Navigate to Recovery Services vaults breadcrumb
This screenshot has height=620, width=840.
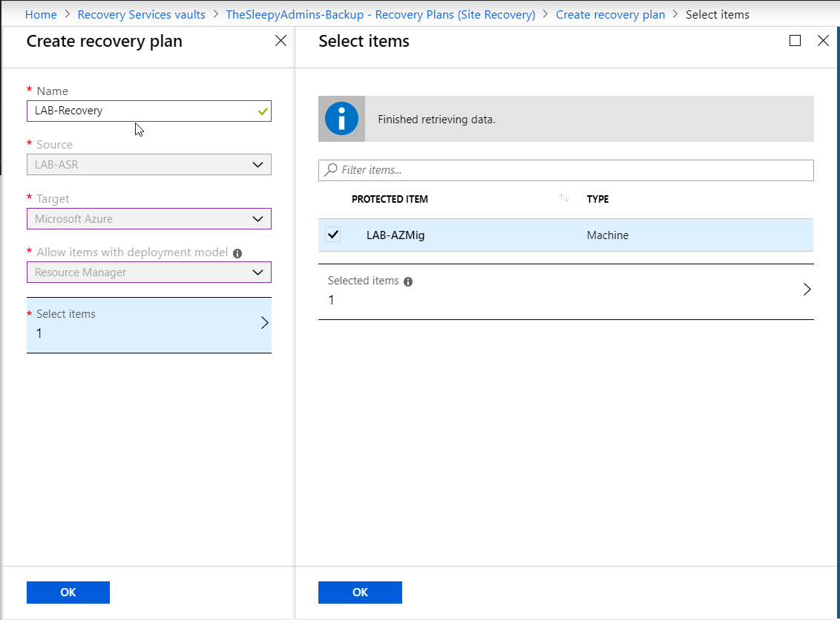pyautogui.click(x=141, y=15)
